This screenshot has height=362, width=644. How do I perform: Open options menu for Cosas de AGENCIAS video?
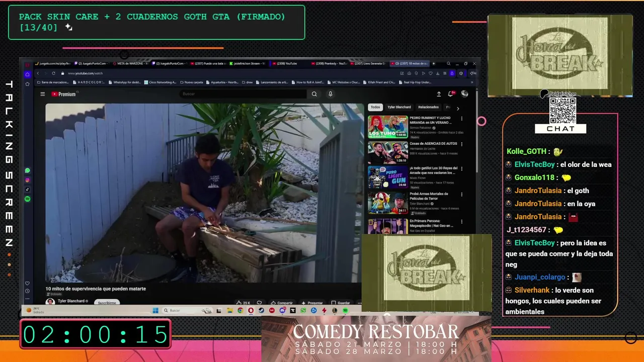pyautogui.click(x=462, y=144)
